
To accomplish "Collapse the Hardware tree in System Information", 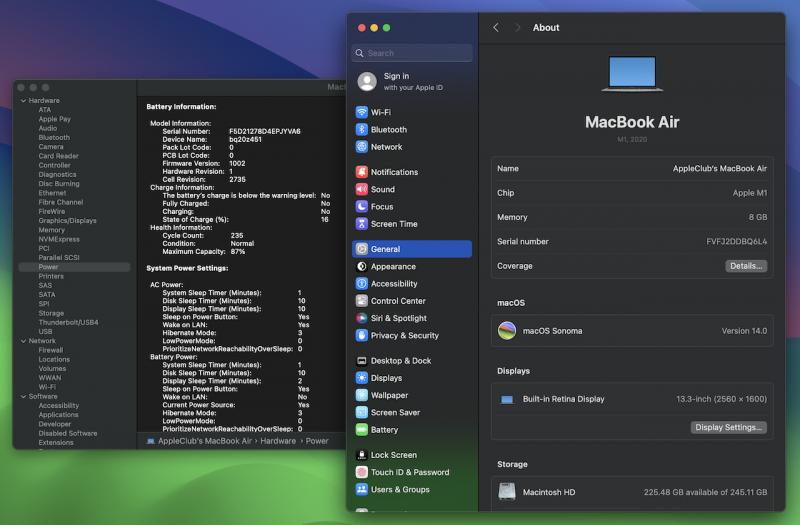I will coord(23,101).
